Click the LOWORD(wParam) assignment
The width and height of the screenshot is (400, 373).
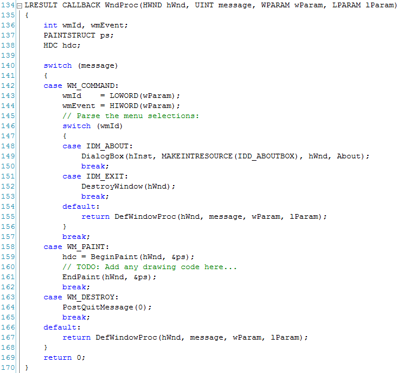(x=121, y=96)
